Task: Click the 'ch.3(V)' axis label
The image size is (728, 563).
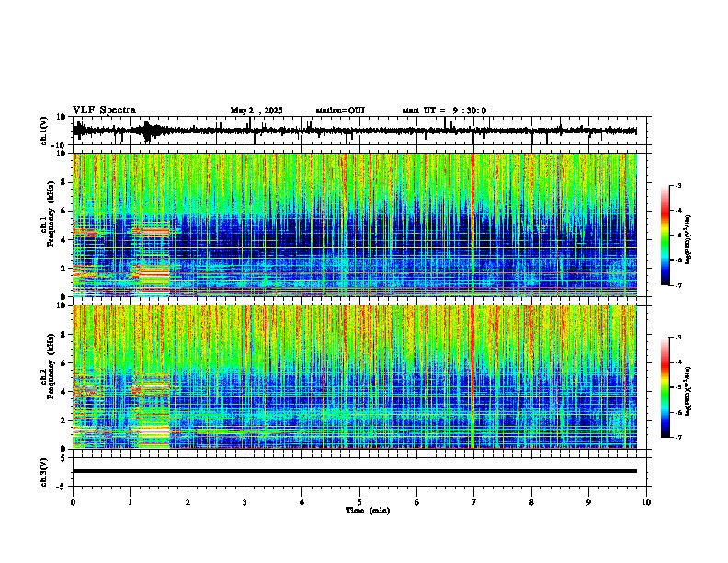Action: pos(44,472)
